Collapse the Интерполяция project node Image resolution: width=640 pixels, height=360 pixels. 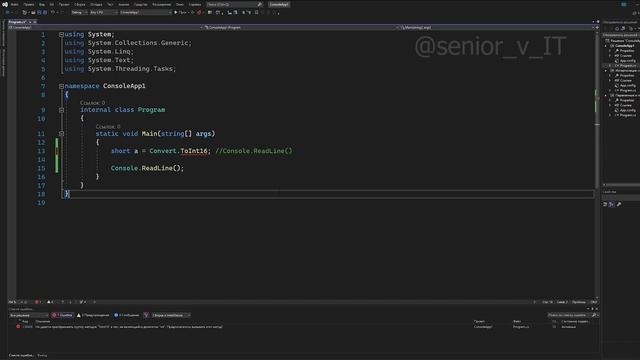(x=606, y=71)
